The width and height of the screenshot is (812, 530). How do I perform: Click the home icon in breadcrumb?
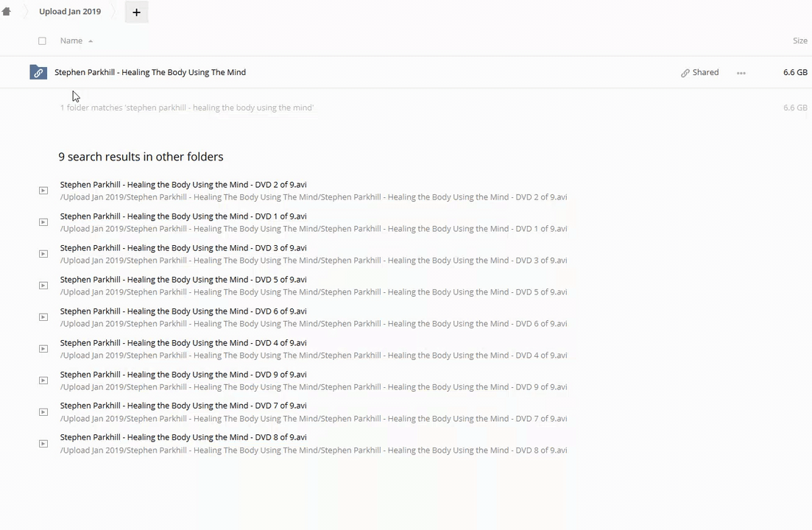coord(7,12)
